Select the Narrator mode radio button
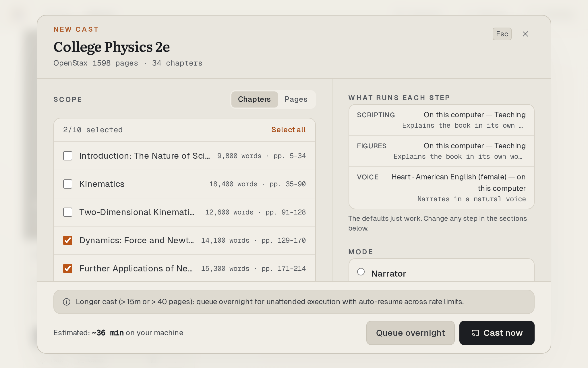Image resolution: width=588 pixels, height=368 pixels. tap(361, 272)
